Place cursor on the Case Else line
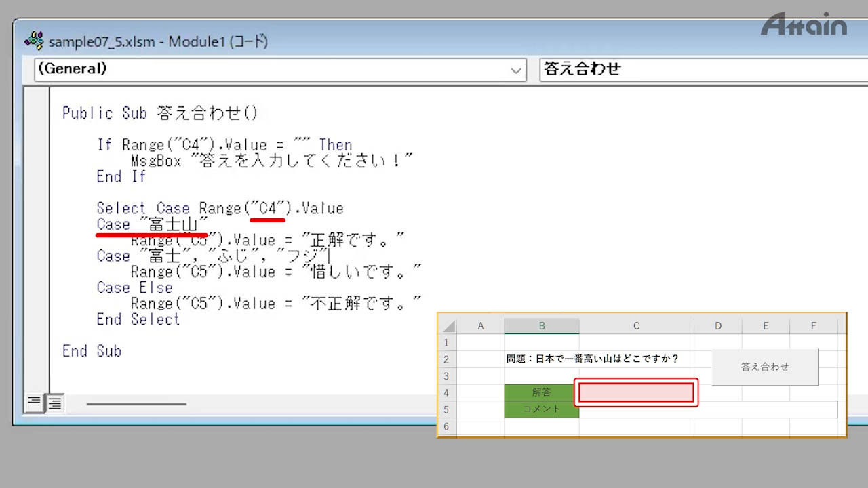 point(134,288)
